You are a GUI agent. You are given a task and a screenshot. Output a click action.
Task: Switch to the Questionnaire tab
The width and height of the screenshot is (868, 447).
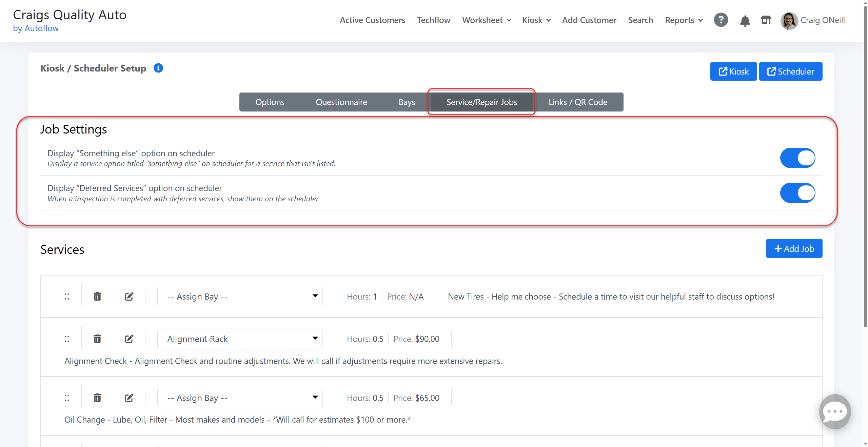(341, 102)
